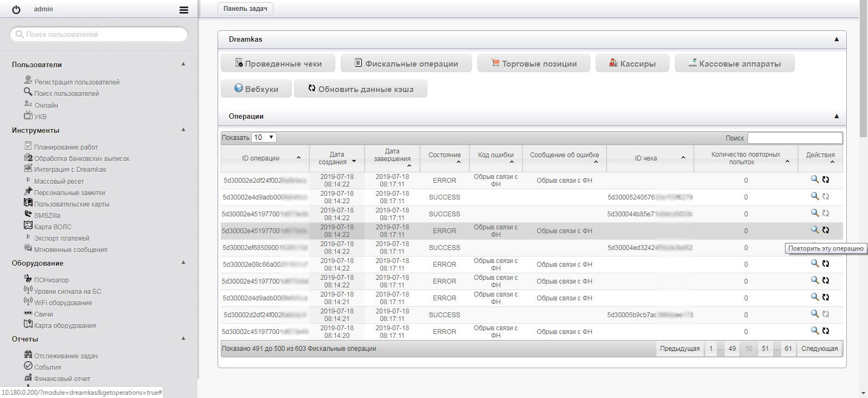
Task: View details of the highlighted ERROR operation row
Action: coord(814,230)
